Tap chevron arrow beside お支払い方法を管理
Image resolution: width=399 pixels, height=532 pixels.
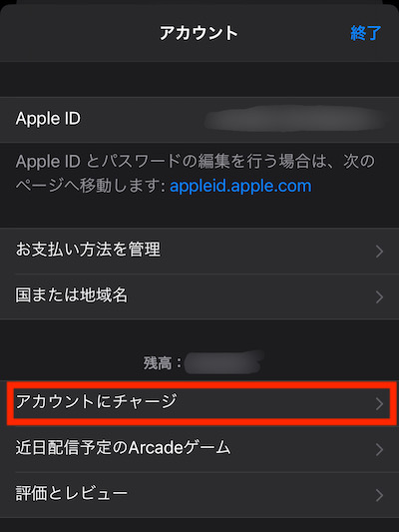click(x=380, y=252)
